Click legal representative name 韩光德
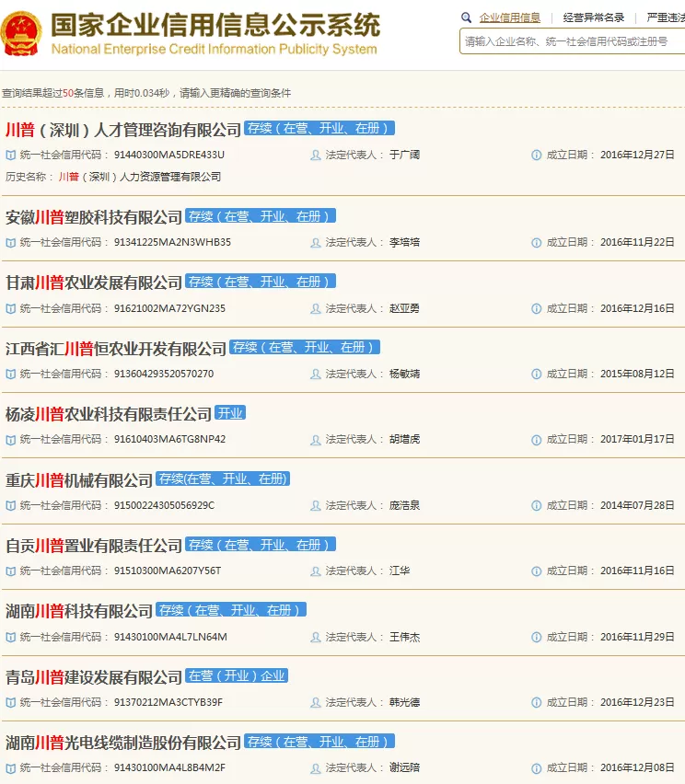The width and height of the screenshot is (685, 784). [x=404, y=702]
